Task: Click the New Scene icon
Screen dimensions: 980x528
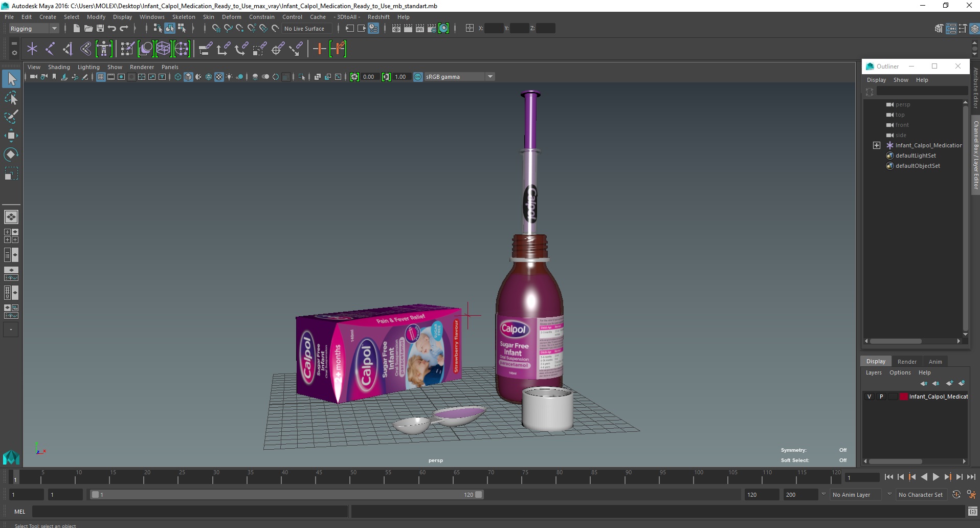Action: [x=76, y=29]
